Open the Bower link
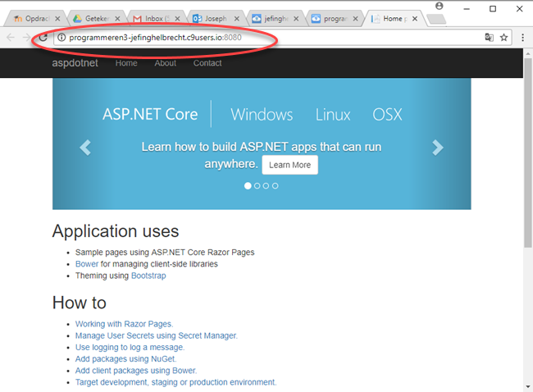The width and height of the screenshot is (533, 392). pos(87,264)
